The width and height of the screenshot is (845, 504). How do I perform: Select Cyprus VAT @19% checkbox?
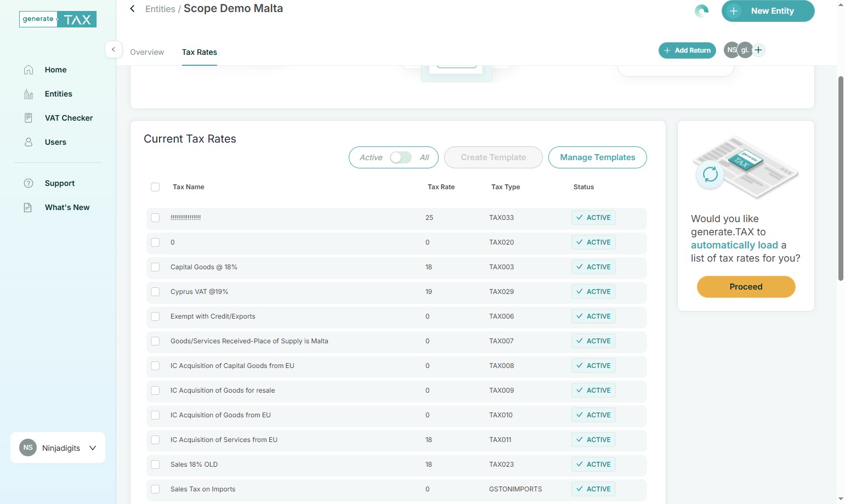[x=155, y=292]
